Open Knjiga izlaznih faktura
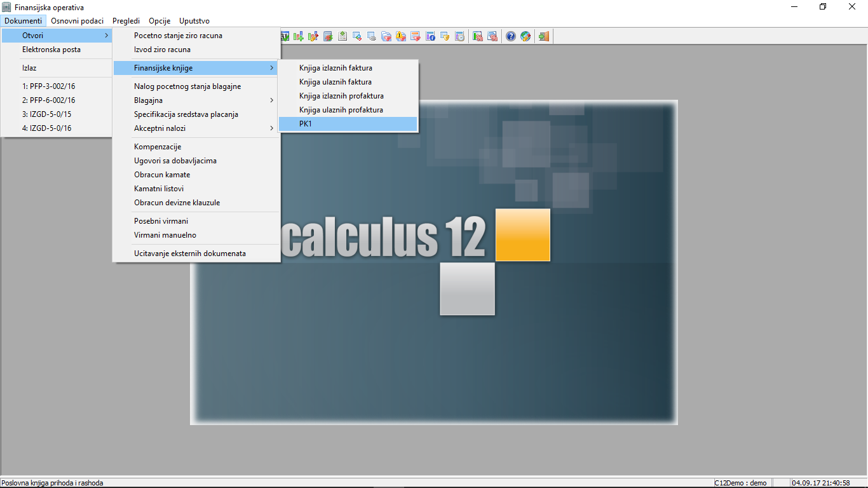The width and height of the screenshot is (868, 488). coord(348,68)
